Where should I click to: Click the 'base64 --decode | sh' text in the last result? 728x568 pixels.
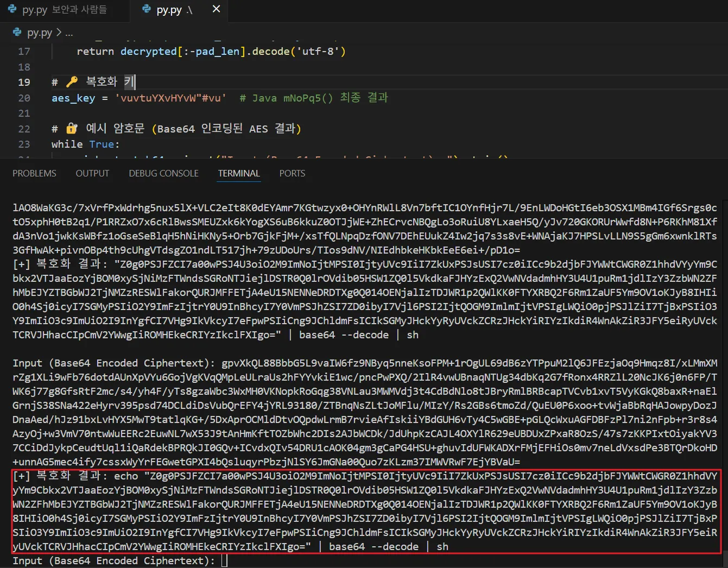[x=389, y=547]
